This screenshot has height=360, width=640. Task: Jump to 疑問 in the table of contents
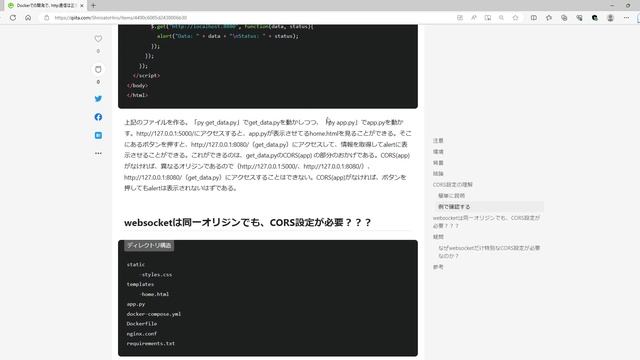coord(438,237)
